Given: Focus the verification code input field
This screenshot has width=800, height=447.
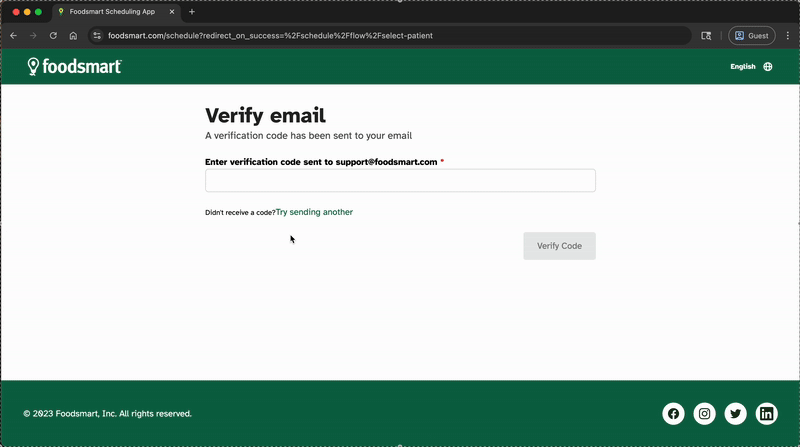Looking at the screenshot, I should (x=400, y=180).
